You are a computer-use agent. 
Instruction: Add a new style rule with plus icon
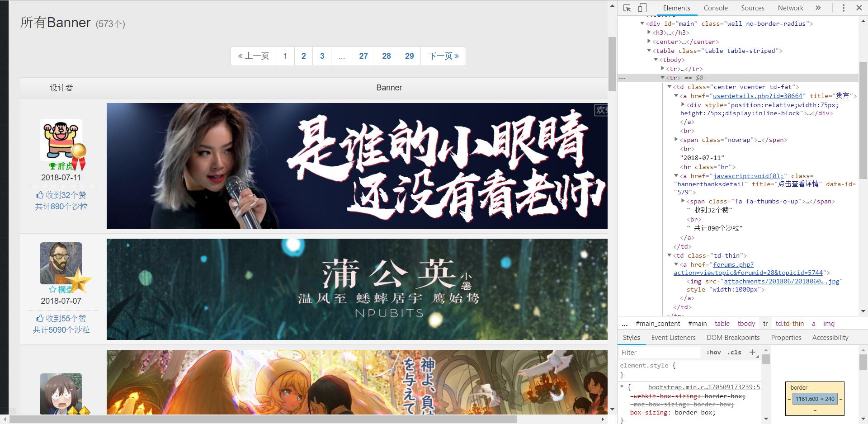[752, 352]
